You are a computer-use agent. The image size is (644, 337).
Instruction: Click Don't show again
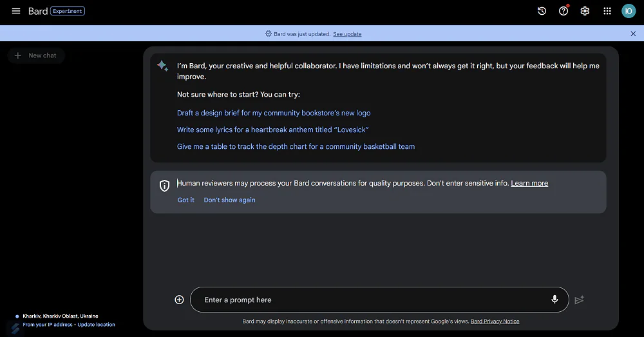pyautogui.click(x=230, y=200)
